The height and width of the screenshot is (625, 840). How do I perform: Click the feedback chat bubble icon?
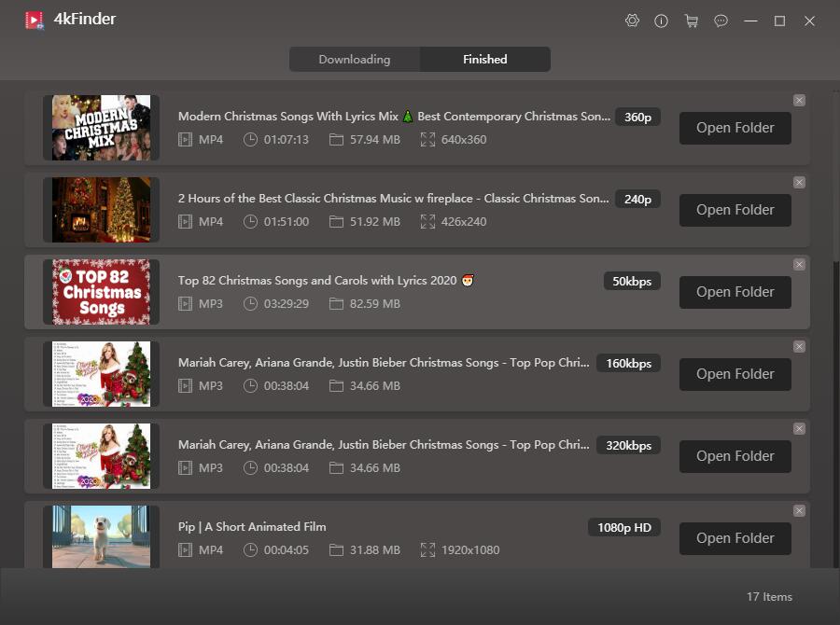pyautogui.click(x=721, y=21)
